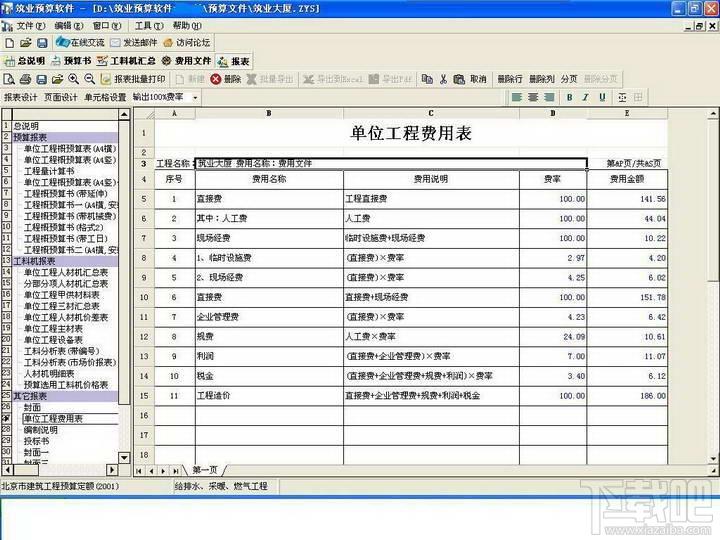Image resolution: width=720 pixels, height=540 pixels.
Task: Open 访问论坛 forum link
Action: tap(187, 43)
